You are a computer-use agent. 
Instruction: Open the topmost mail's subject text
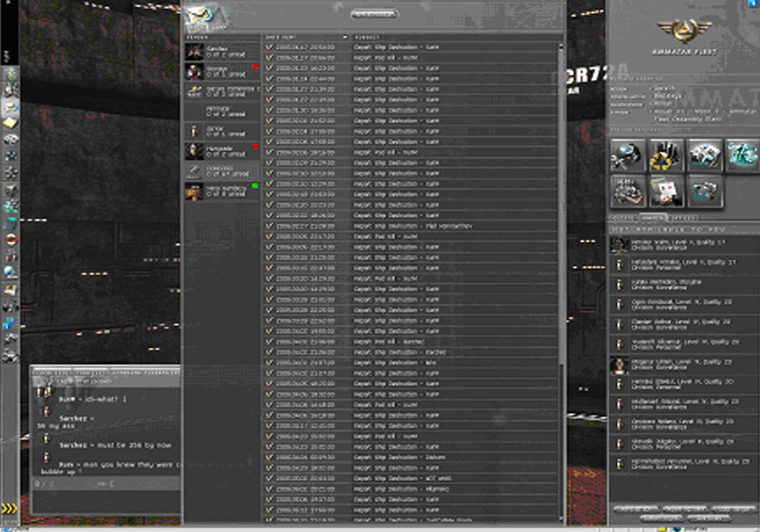(396, 47)
